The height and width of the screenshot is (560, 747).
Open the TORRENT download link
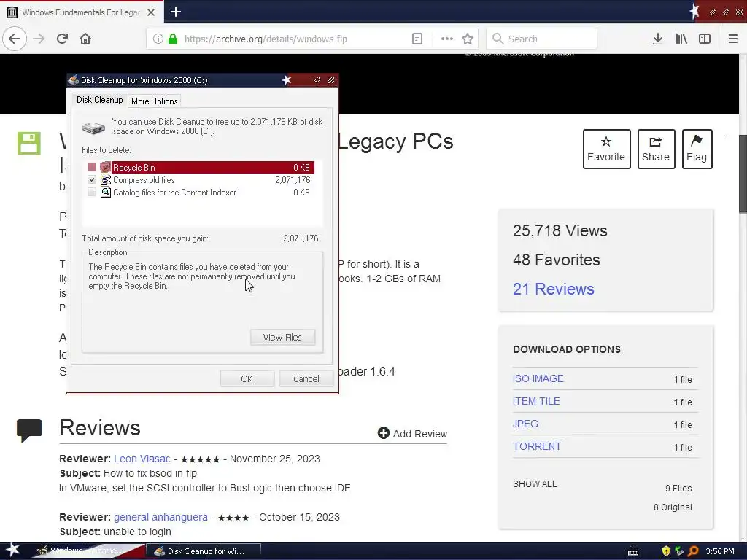pyautogui.click(x=537, y=446)
